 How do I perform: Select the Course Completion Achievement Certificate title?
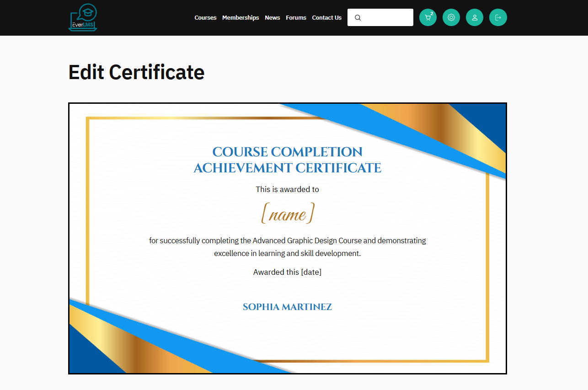click(x=287, y=160)
